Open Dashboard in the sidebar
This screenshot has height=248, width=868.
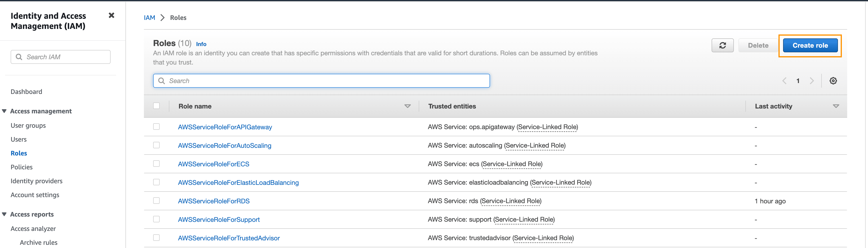tap(26, 92)
